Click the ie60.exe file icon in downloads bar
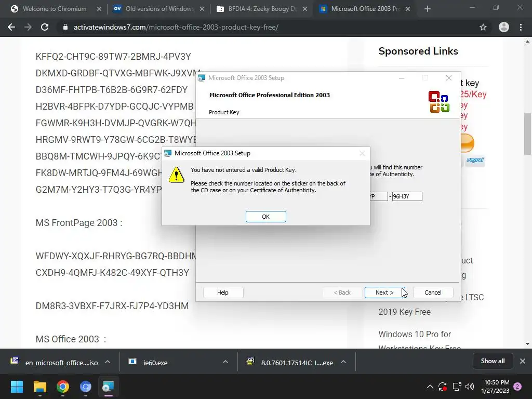Image resolution: width=532 pixels, height=399 pixels. pyautogui.click(x=132, y=362)
